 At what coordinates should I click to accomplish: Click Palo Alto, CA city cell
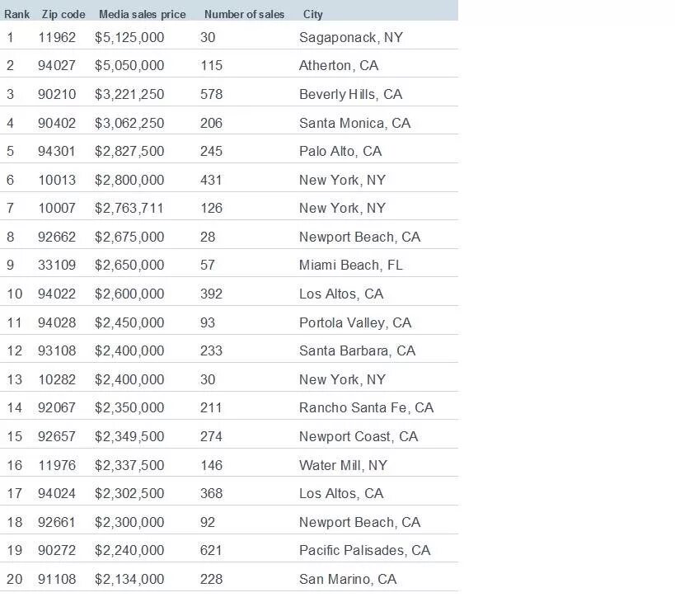[x=340, y=151]
